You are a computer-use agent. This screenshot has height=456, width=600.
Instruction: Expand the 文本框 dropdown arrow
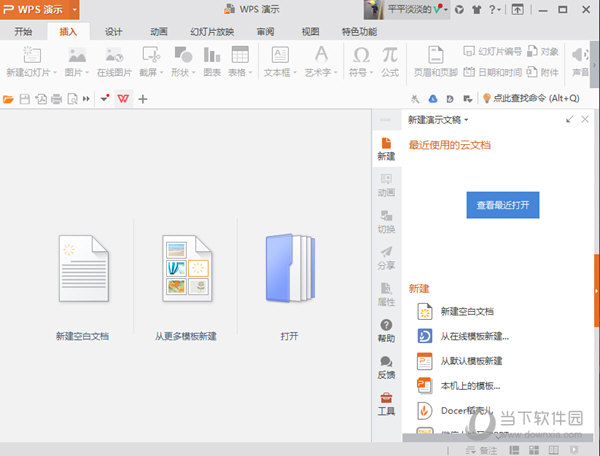[295, 72]
